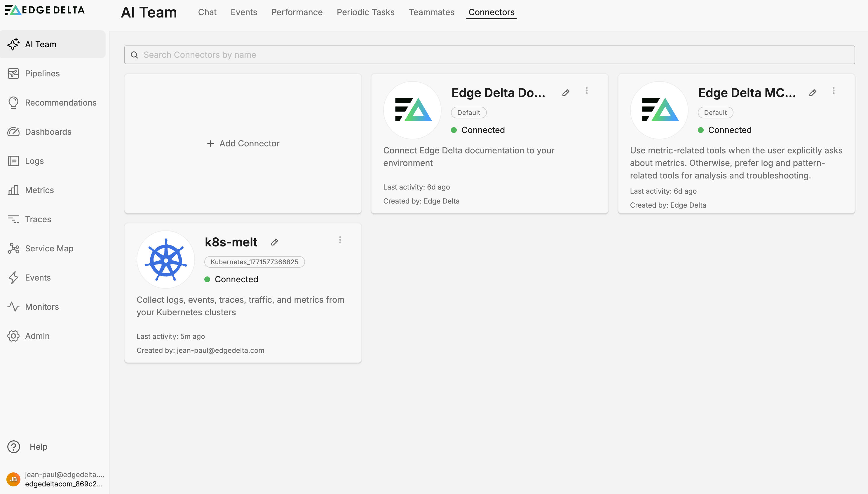
Task: Switch to the Chat tab
Action: coord(207,12)
